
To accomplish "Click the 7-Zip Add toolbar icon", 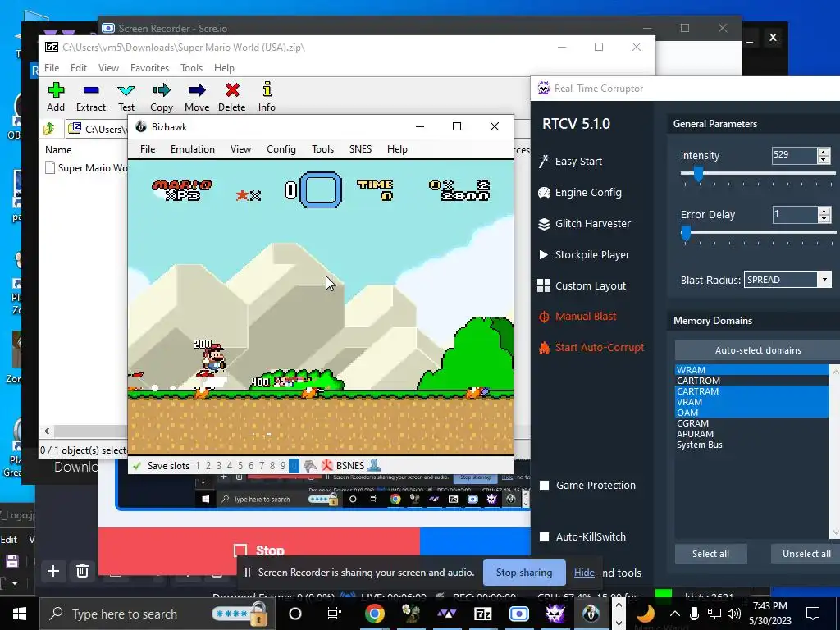I will pyautogui.click(x=56, y=90).
